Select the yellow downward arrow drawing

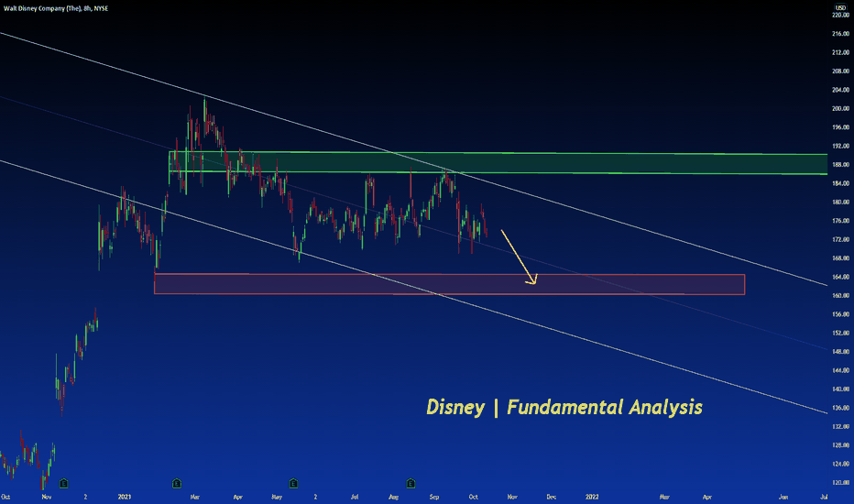519,257
